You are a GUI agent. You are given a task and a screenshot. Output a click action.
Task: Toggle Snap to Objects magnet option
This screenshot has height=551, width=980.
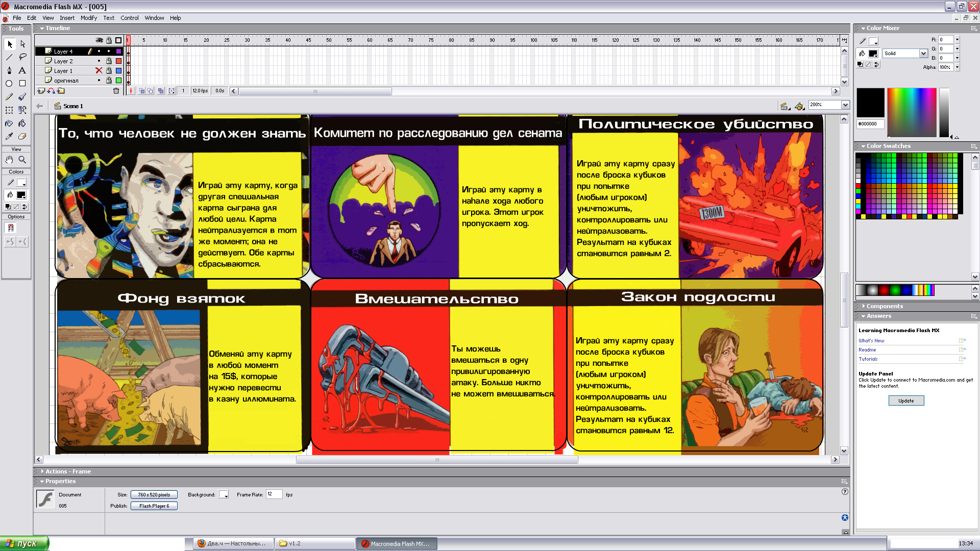tap(11, 228)
